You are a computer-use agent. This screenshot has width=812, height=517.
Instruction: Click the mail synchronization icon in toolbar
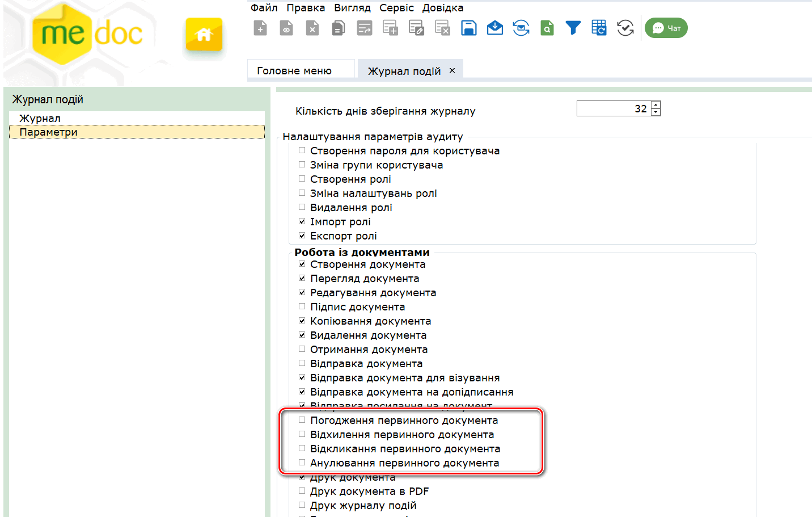(x=521, y=28)
